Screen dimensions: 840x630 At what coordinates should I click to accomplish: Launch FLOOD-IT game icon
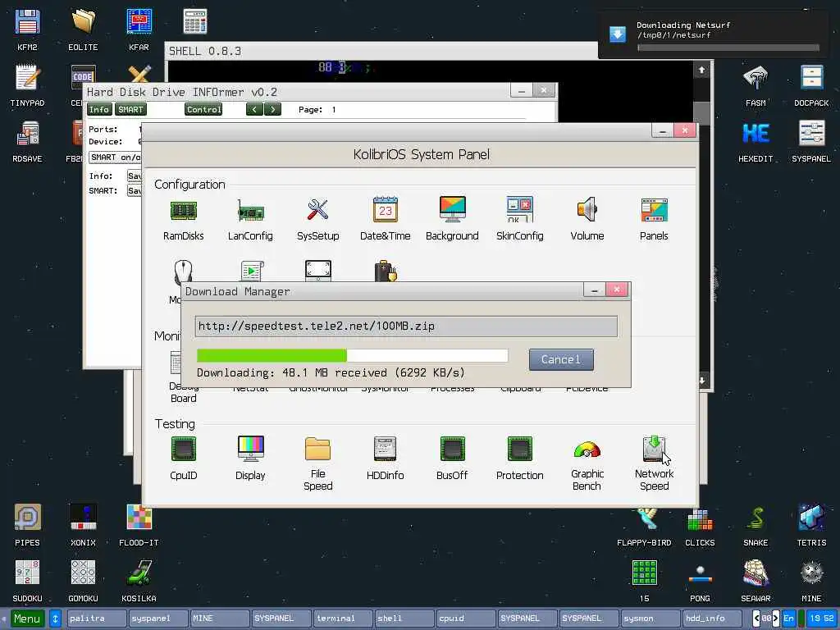139,517
